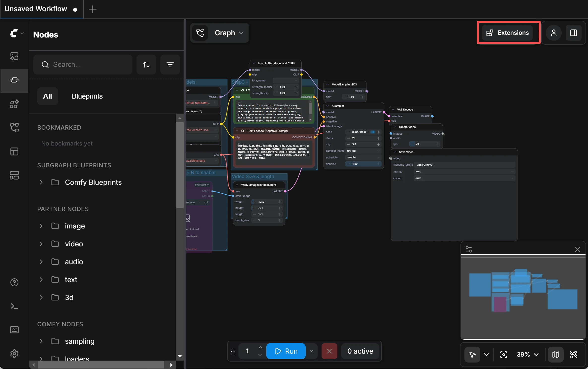588x369 pixels.
Task: Select the All tab in the Nodes panel
Action: [47, 96]
